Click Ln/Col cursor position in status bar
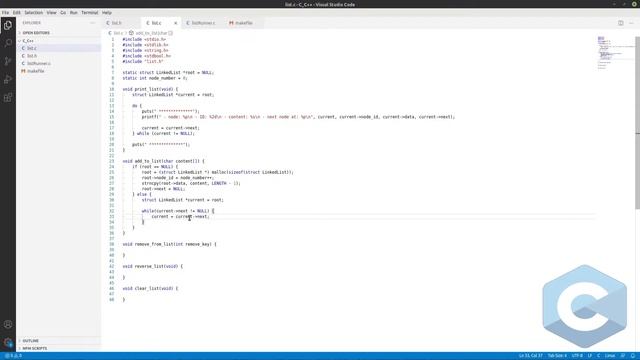This screenshot has height=360, width=640. tap(531, 356)
